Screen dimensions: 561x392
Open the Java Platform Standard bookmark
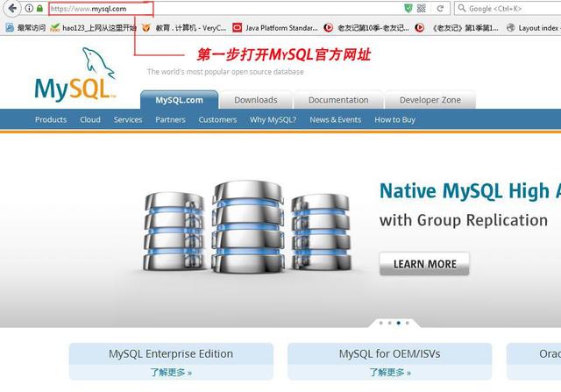tap(275, 27)
